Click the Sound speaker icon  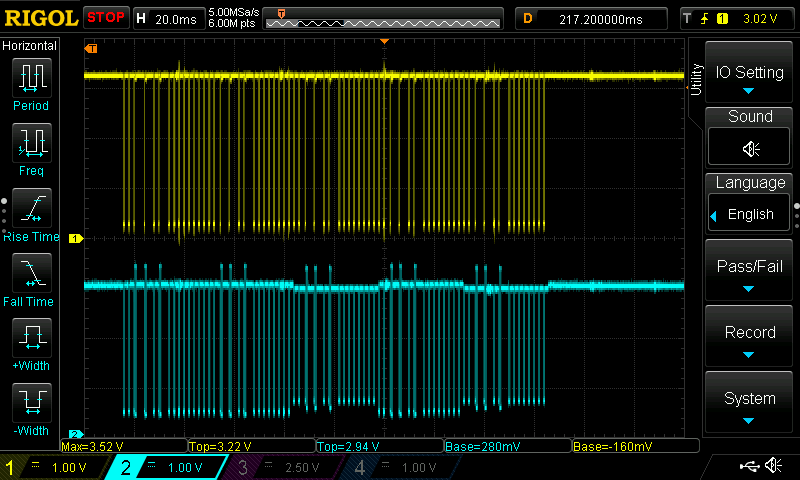tap(749, 148)
